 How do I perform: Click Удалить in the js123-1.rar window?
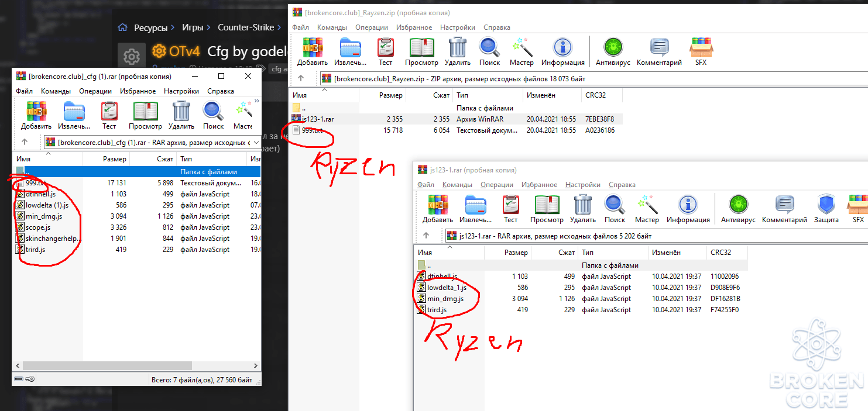pos(583,209)
